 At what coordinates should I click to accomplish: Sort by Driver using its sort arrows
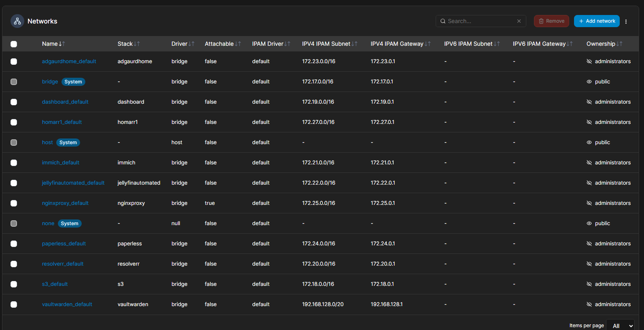coord(191,44)
